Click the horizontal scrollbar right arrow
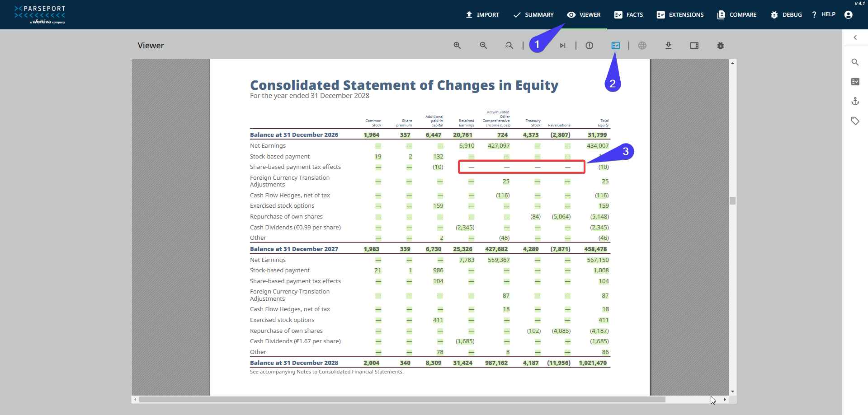The image size is (868, 415). (x=725, y=400)
